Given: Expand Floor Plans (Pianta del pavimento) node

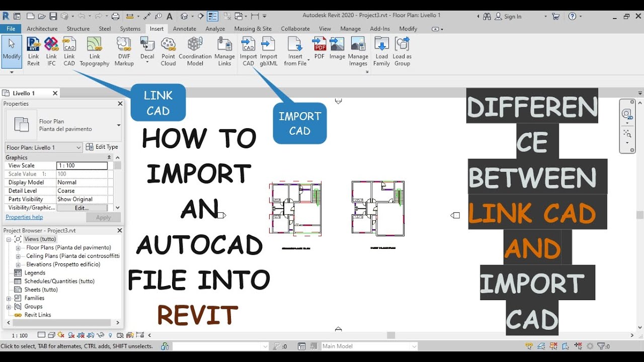Looking at the screenshot, I should (x=18, y=248).
